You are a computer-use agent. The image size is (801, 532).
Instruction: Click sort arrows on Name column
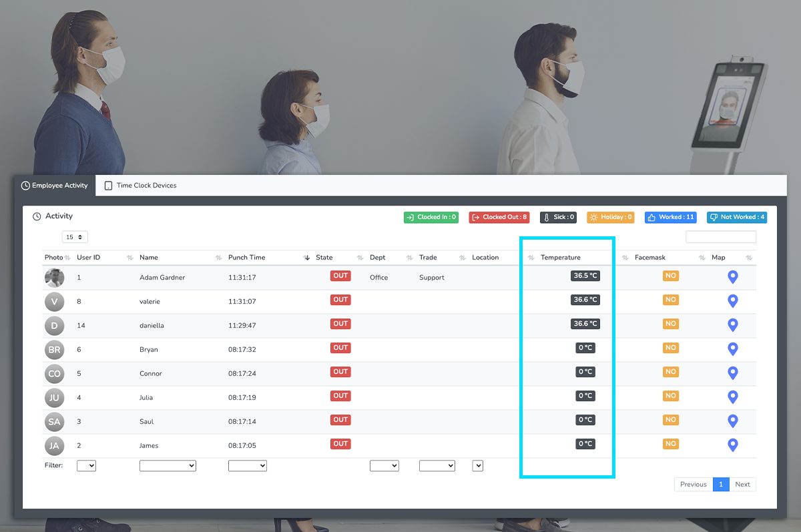tap(218, 258)
